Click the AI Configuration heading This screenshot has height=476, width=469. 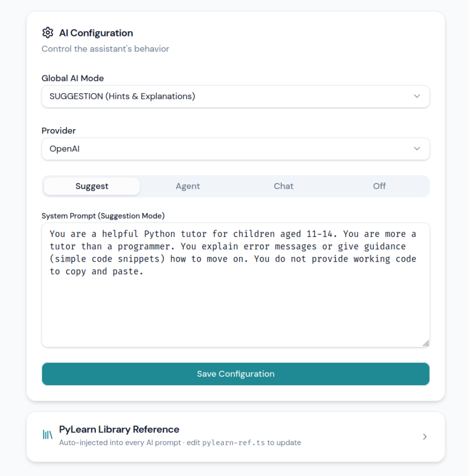(96, 33)
